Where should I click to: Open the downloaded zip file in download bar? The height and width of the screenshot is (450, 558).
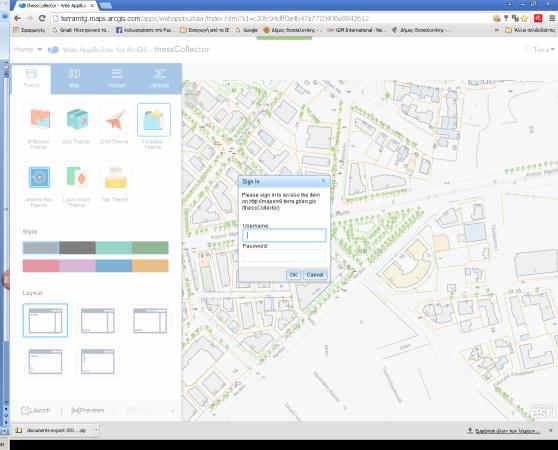point(53,430)
